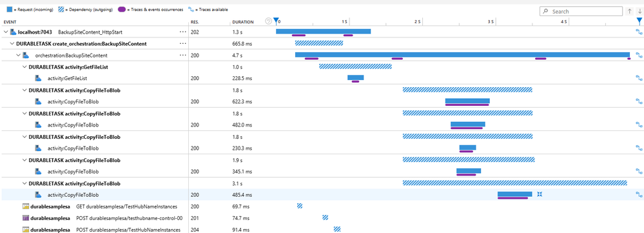Open more options for localhost:7043 row
This screenshot has height=233, width=644.
[x=183, y=32]
